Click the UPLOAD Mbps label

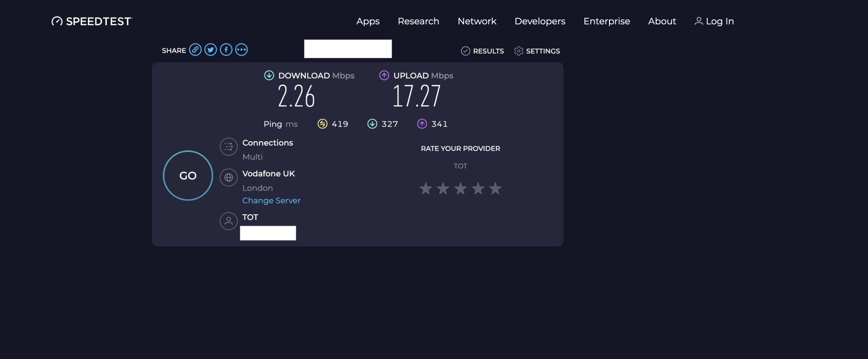point(423,76)
